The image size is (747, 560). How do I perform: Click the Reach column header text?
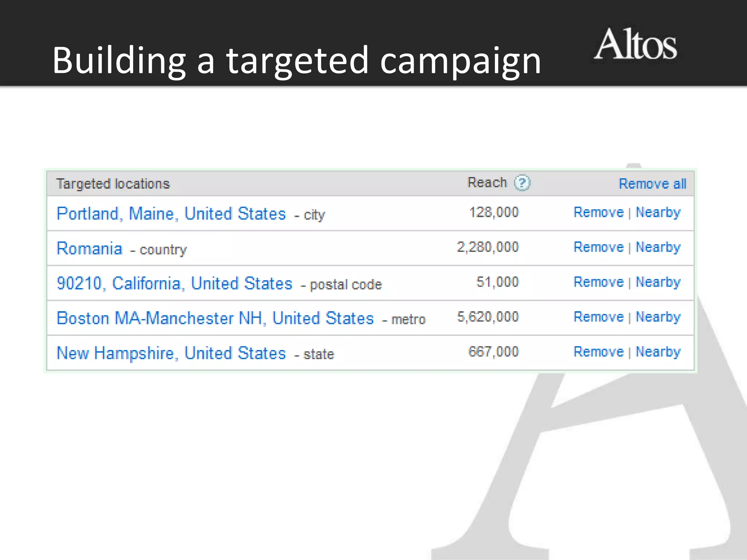487,182
